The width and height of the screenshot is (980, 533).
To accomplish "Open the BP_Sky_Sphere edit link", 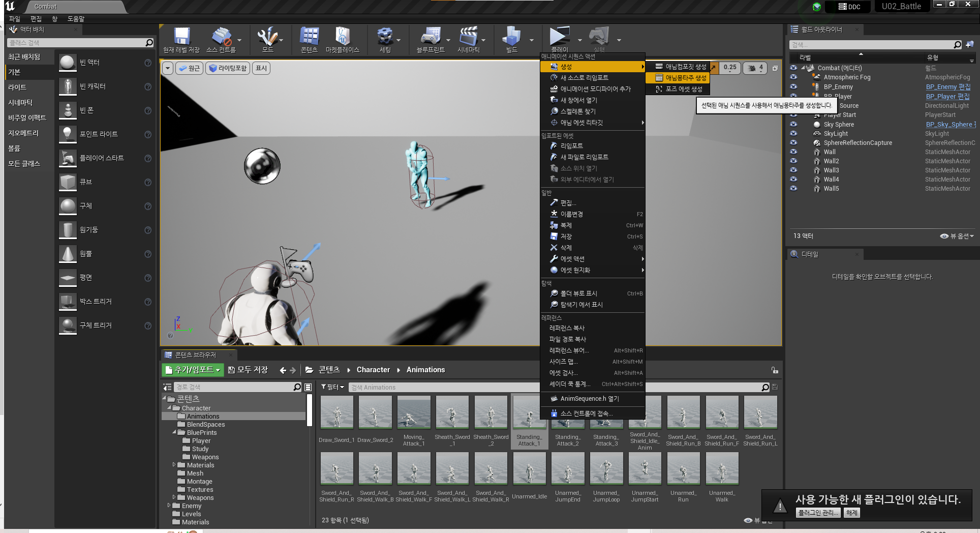I will point(950,125).
